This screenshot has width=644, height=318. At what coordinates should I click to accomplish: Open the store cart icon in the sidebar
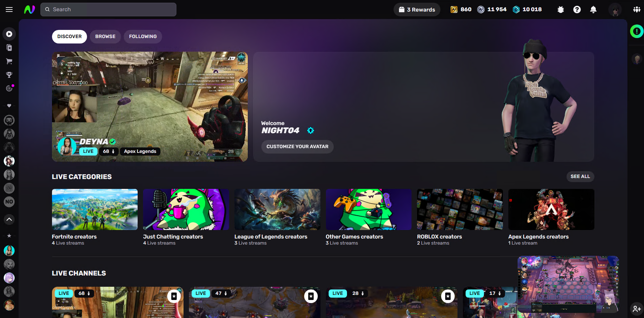pos(9,61)
